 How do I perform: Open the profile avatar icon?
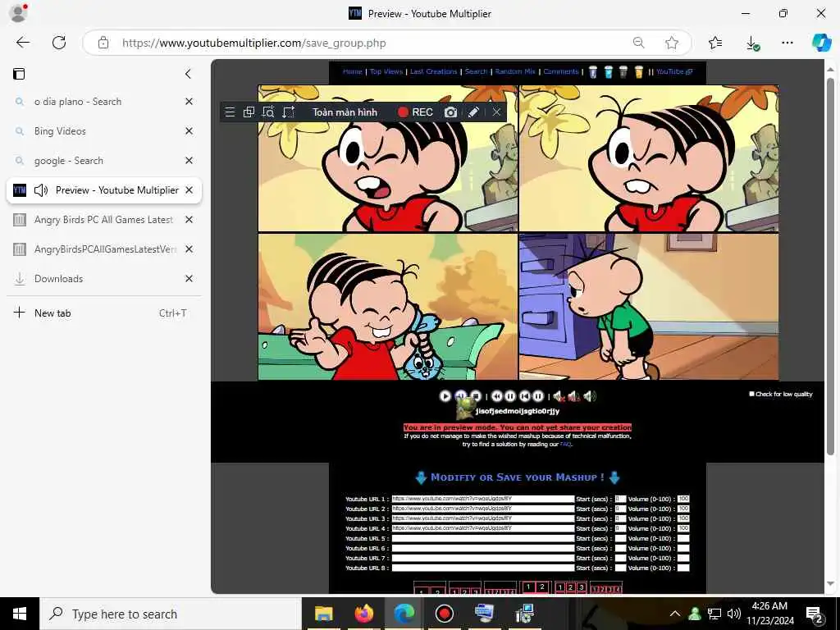18,13
